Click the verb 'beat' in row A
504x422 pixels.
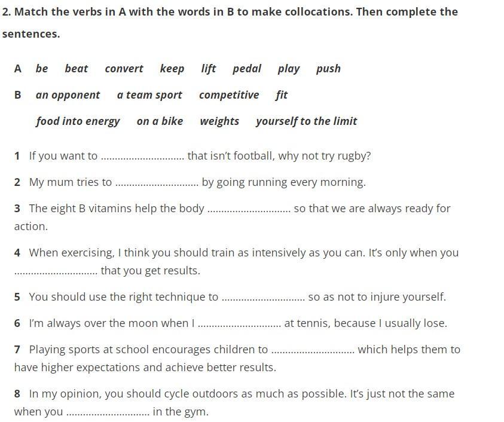click(76, 69)
